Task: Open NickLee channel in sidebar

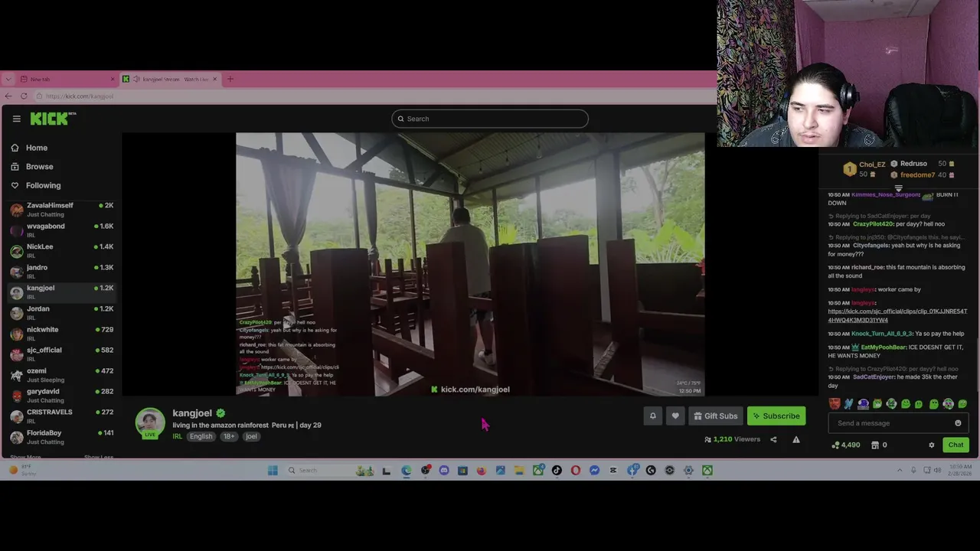Action: (x=61, y=250)
